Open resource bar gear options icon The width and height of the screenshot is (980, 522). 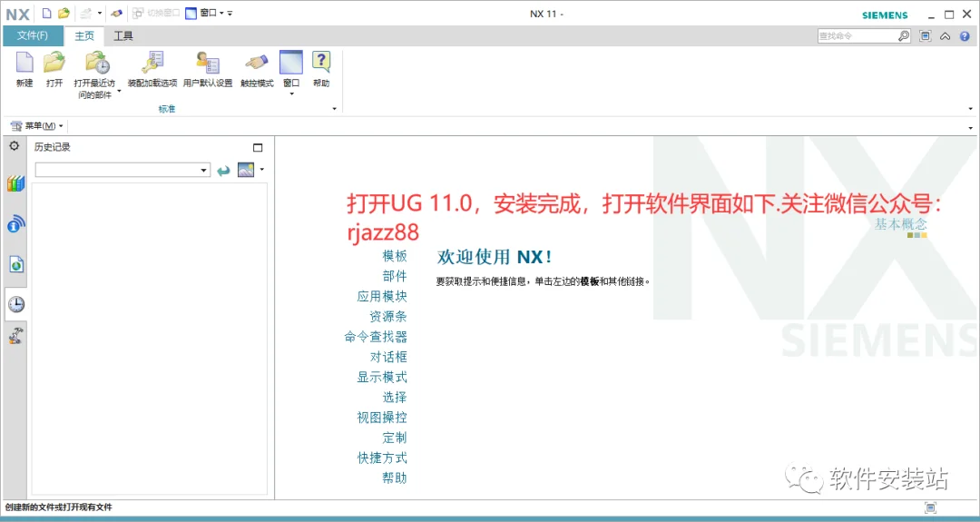[14, 146]
